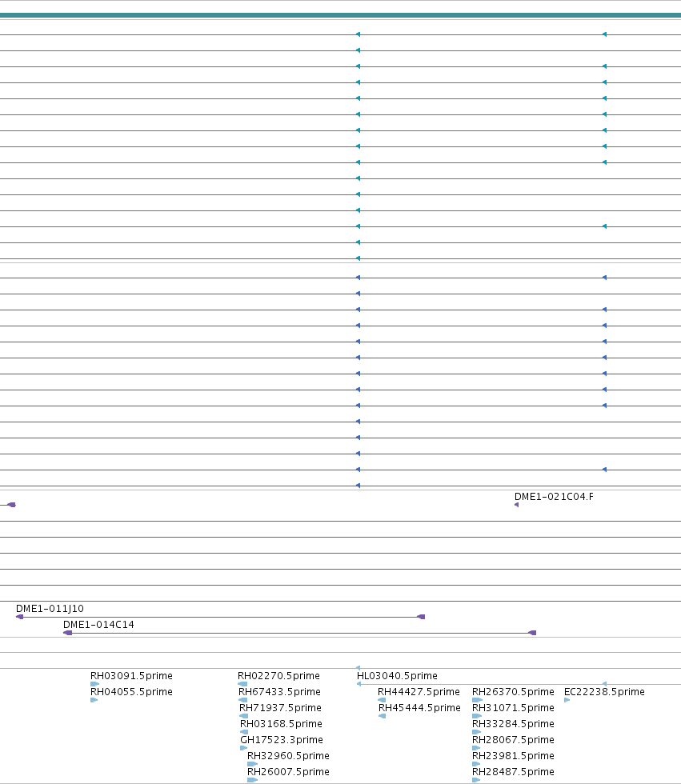
Task: Click the RH23981.5prime label
Action: [x=513, y=755]
